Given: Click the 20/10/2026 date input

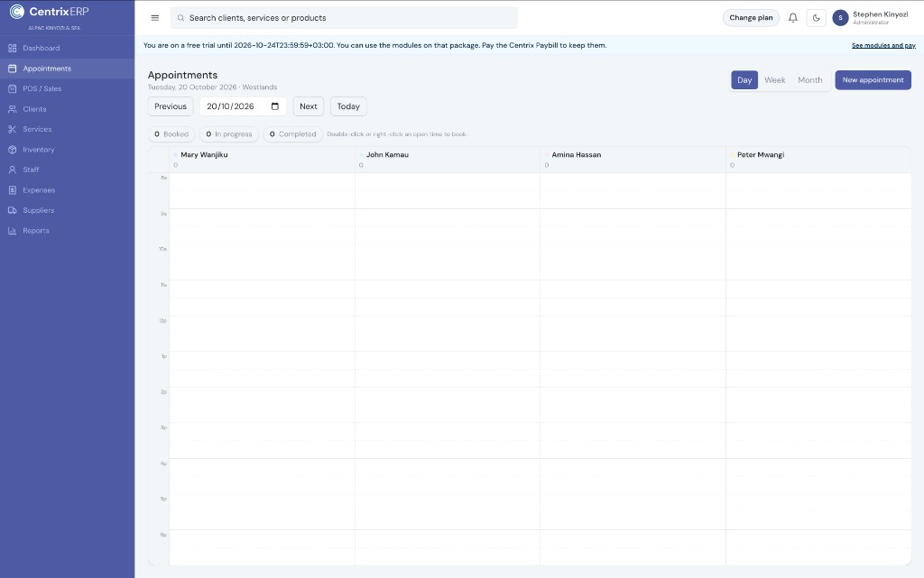Looking at the screenshot, I should point(243,106).
